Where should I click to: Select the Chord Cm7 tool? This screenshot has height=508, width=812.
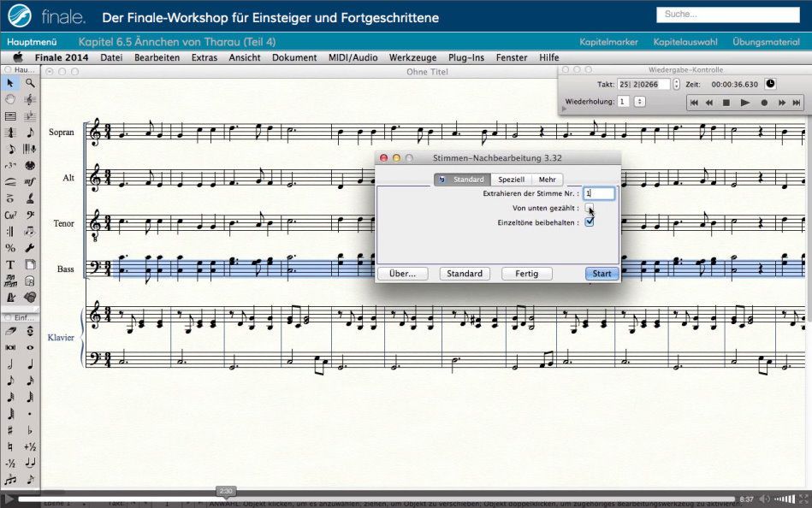[10, 215]
